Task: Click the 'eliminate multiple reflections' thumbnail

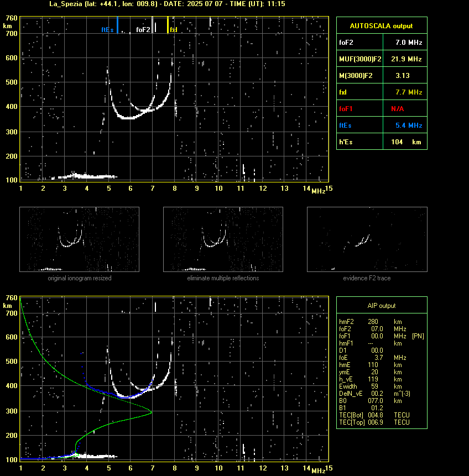Action: 223,239
